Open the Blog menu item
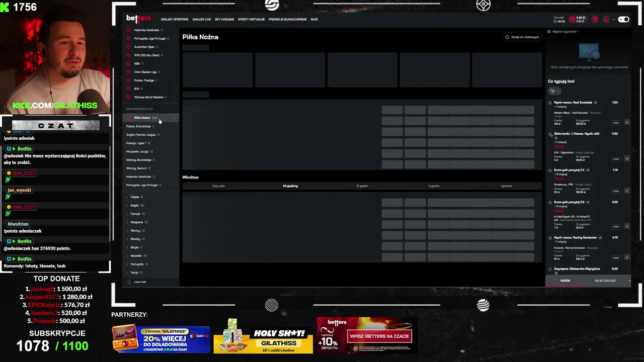 point(314,20)
